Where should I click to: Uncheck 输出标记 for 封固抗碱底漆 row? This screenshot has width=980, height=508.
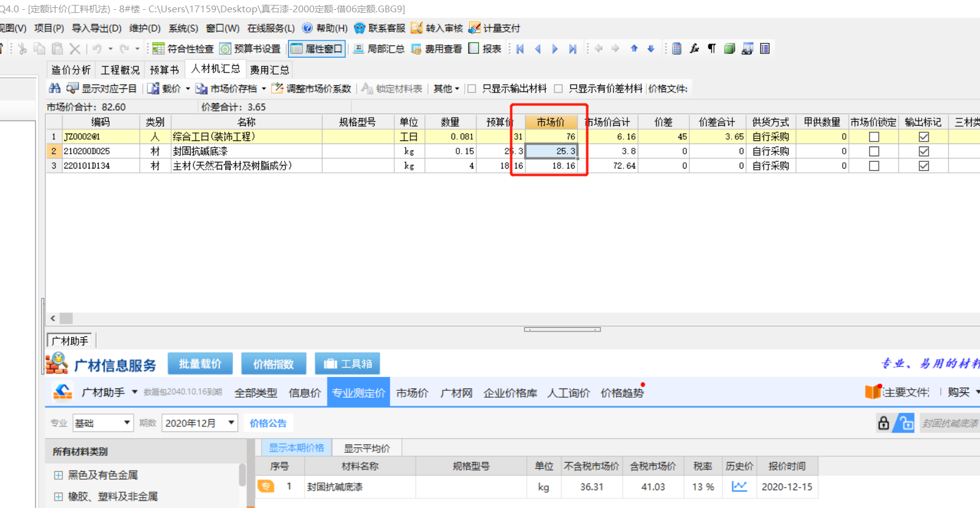click(x=924, y=151)
